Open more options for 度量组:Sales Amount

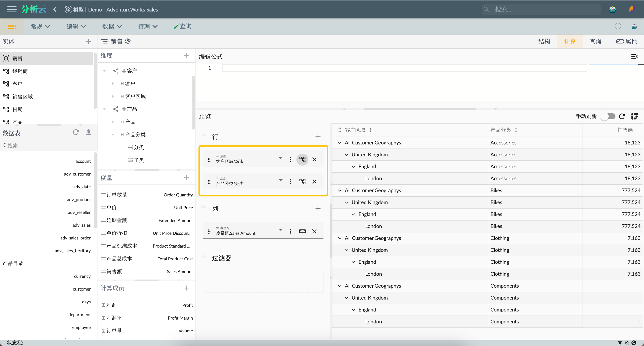click(x=290, y=231)
